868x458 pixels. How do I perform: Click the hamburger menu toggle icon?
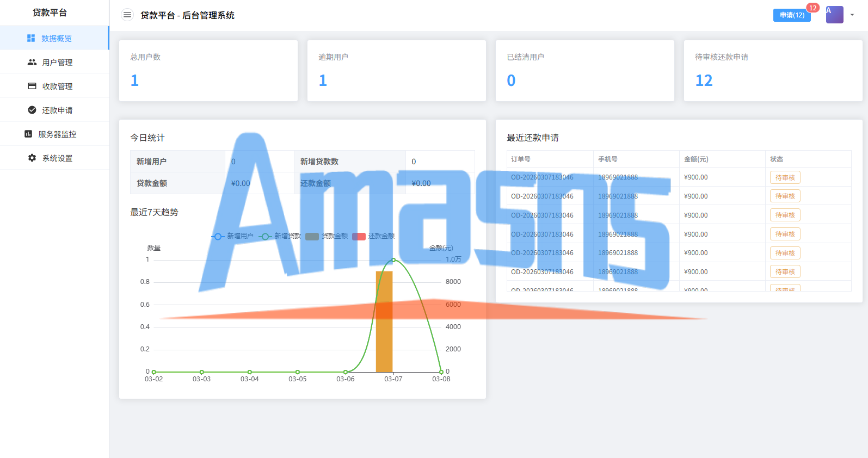tap(127, 15)
